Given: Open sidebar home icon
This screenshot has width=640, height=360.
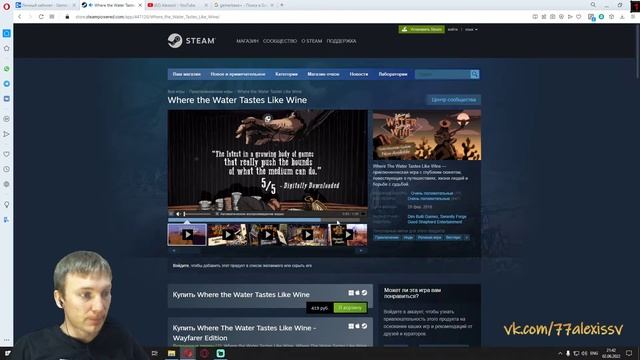Looking at the screenshot, I should pos(7,49).
